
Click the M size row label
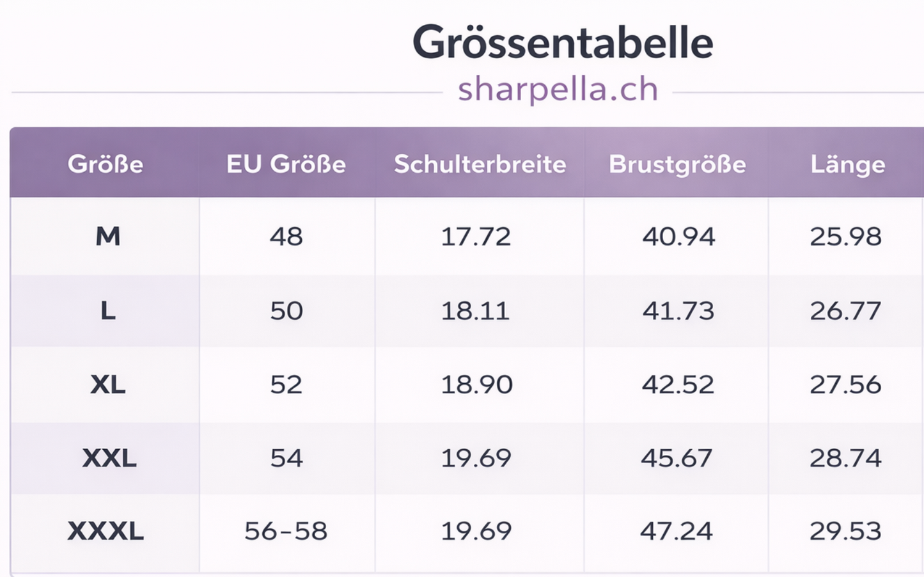(x=107, y=237)
